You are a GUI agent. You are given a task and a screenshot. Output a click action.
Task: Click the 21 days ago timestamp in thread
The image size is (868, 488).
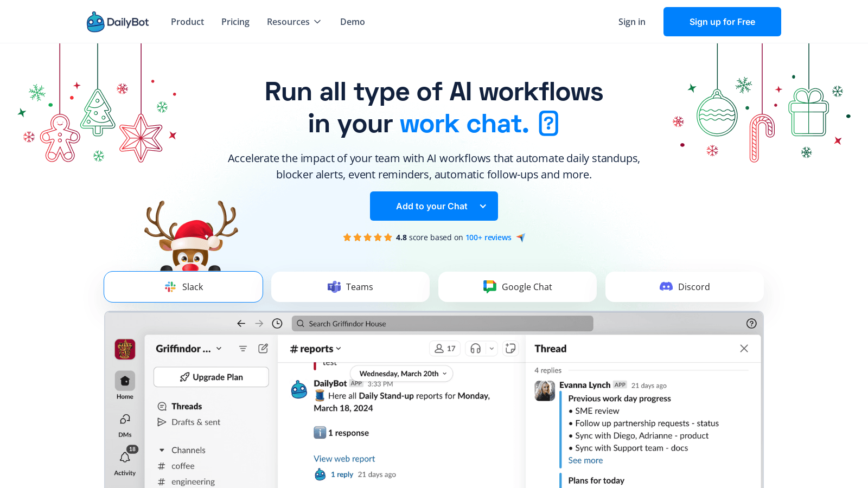pos(649,386)
